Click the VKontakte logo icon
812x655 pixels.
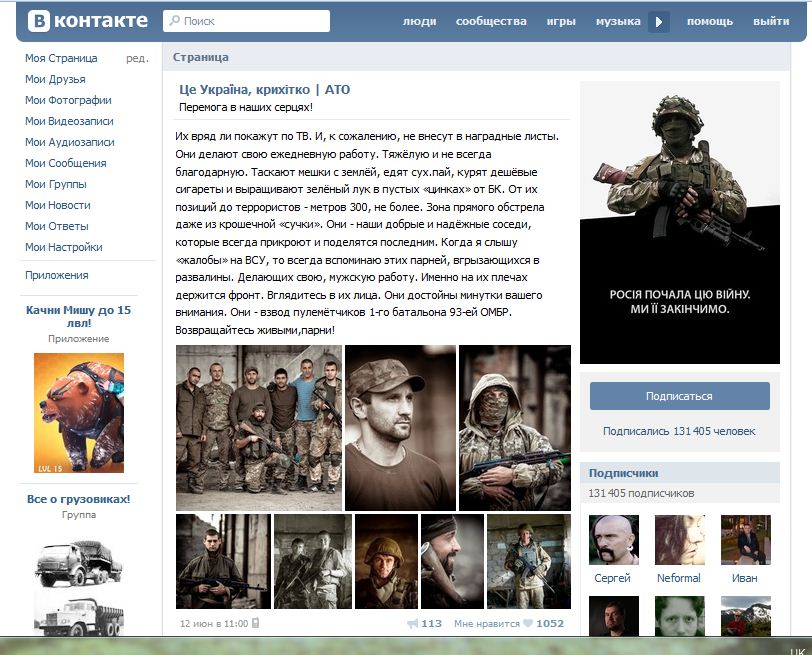39,21
